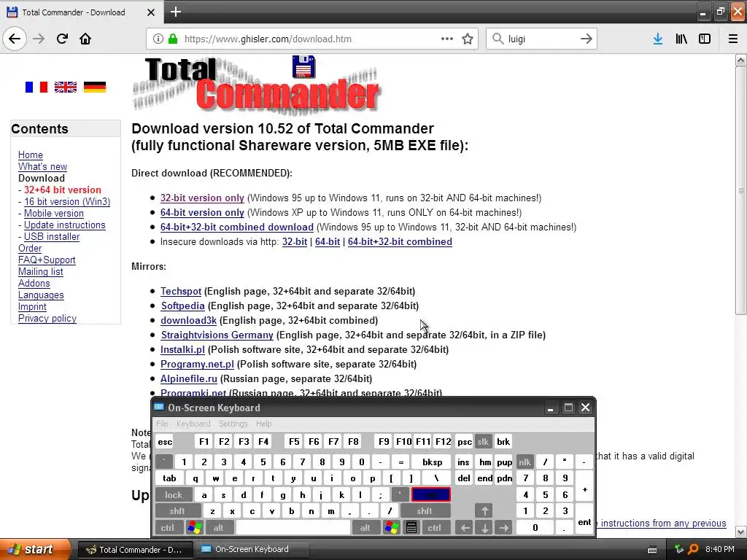Image resolution: width=747 pixels, height=560 pixels.
Task: Toggle the lock (caps lock) key
Action: tap(174, 495)
